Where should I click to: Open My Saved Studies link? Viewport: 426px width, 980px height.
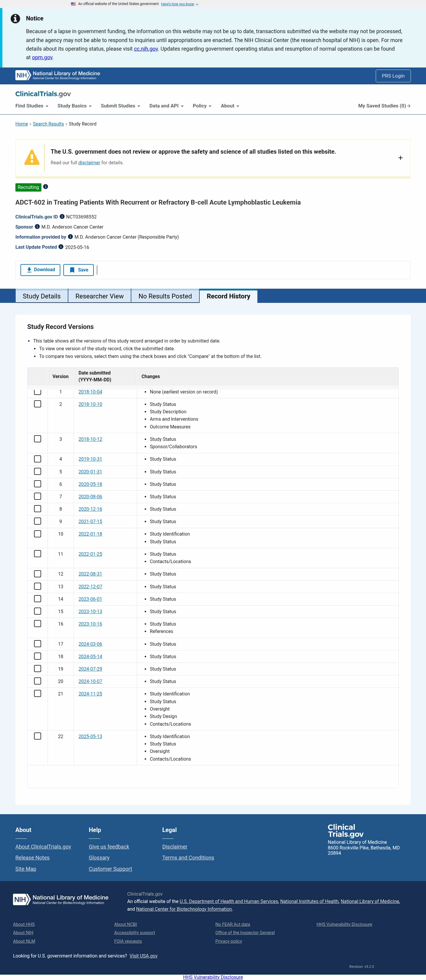pyautogui.click(x=384, y=106)
